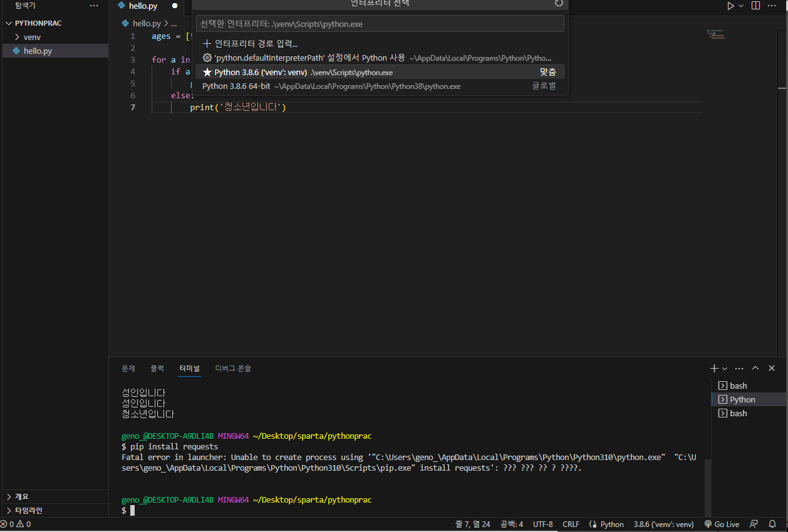Expand the 타임라인 (Timeline) section
The width and height of the screenshot is (788, 532).
click(x=54, y=510)
